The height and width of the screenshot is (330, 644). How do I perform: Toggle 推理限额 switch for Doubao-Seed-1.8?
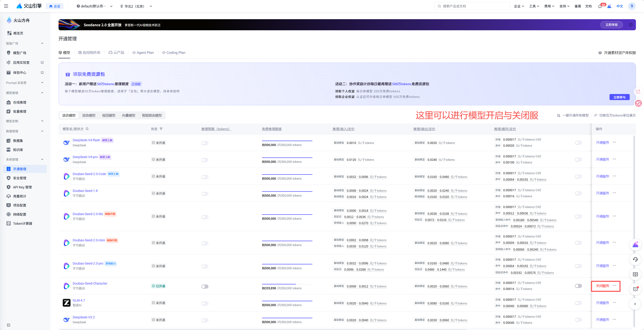click(205, 194)
